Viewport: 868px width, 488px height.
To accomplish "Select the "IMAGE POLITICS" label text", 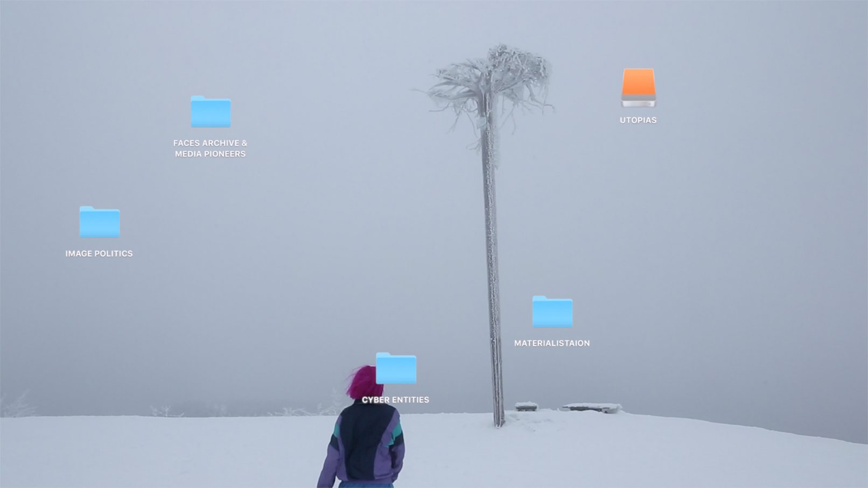I will [x=99, y=253].
